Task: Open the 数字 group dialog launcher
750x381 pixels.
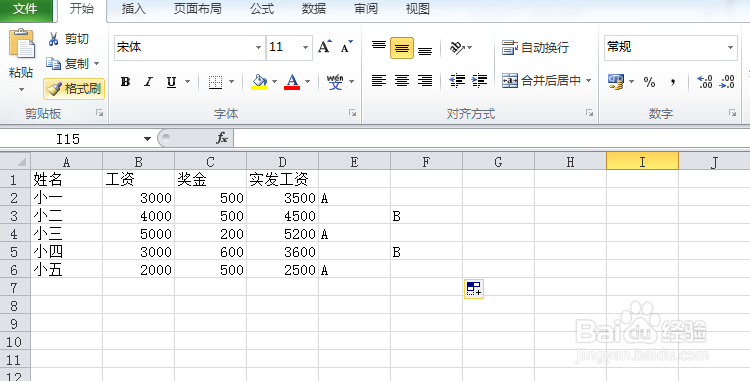Action: (x=732, y=113)
